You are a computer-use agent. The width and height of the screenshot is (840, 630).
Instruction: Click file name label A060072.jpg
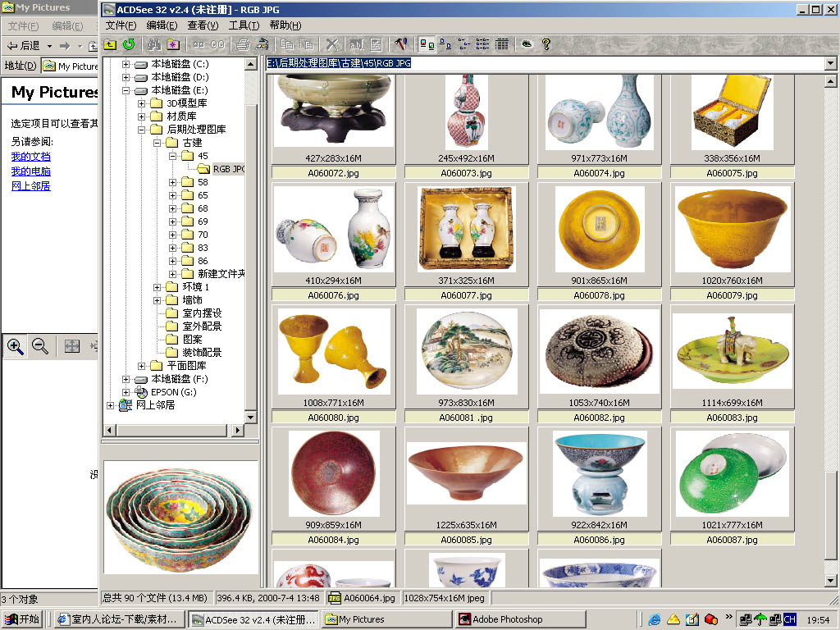click(x=333, y=173)
